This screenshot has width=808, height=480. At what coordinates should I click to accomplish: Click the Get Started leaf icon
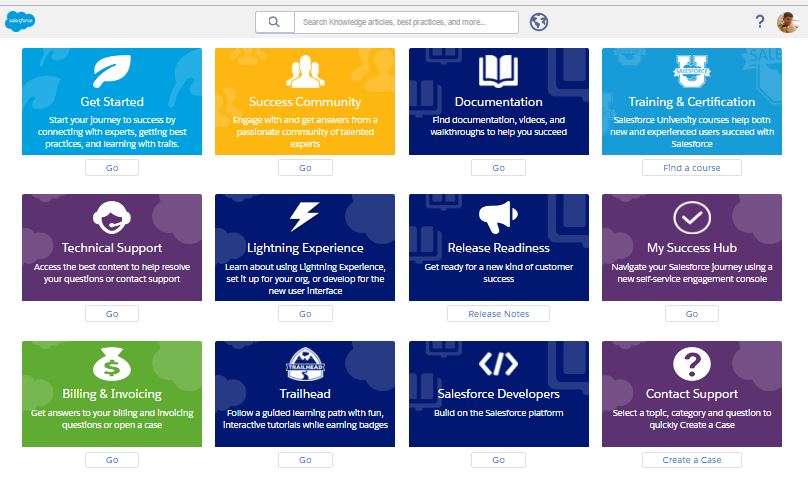112,71
